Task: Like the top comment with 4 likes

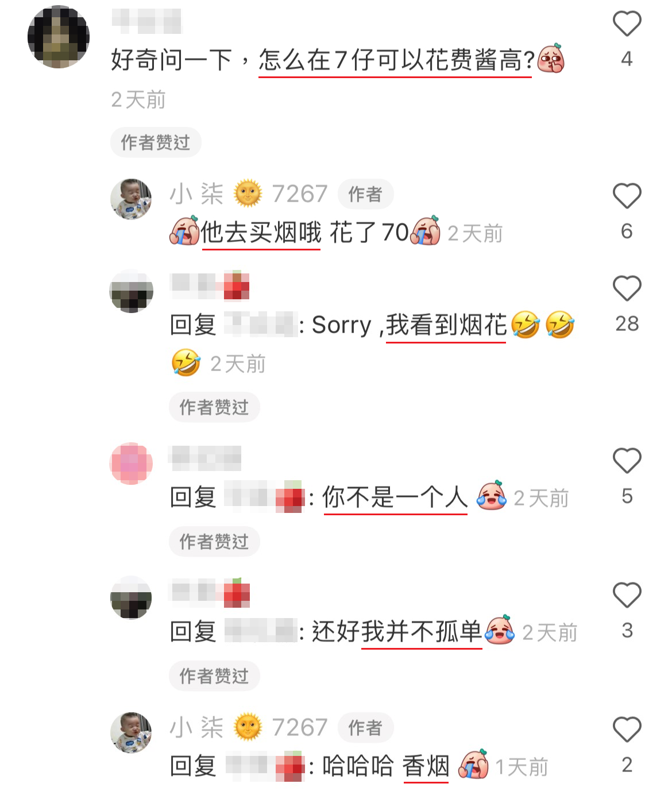Action: (x=627, y=24)
